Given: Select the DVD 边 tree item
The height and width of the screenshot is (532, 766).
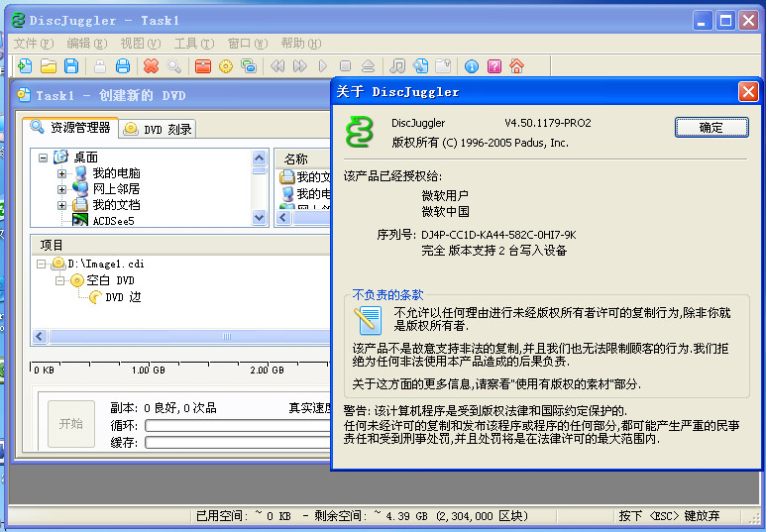Looking at the screenshot, I should click(x=123, y=297).
